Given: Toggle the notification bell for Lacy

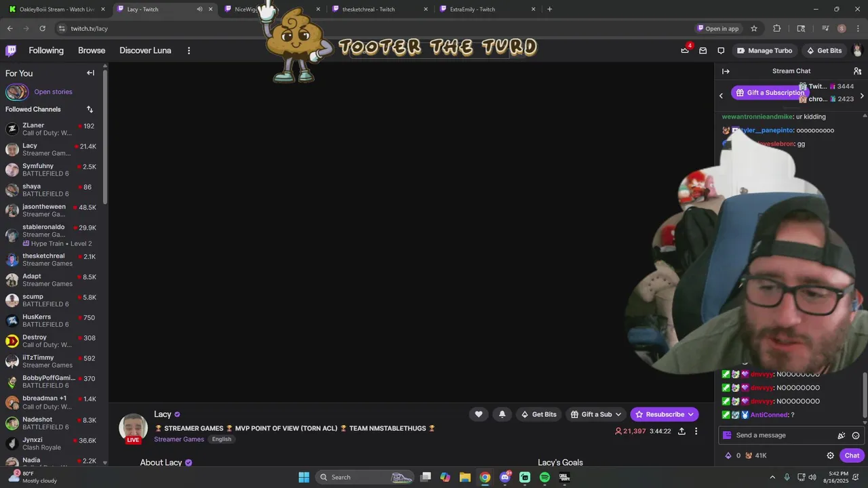Looking at the screenshot, I should 502,414.
